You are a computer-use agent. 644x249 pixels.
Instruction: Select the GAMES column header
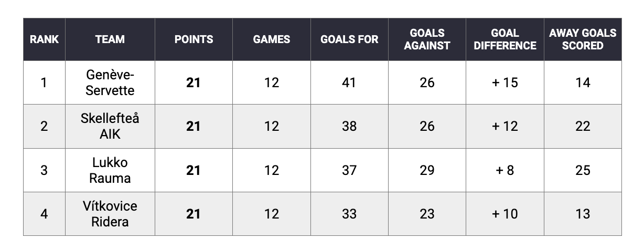click(x=271, y=39)
